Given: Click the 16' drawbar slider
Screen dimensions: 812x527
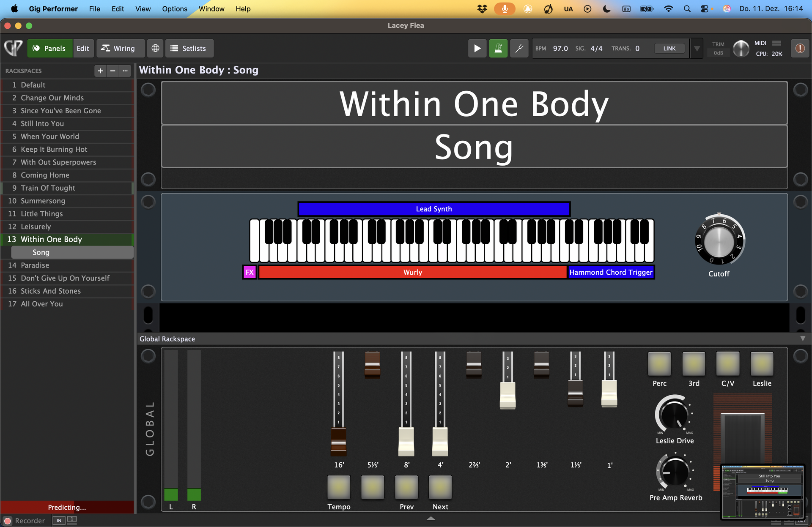Looking at the screenshot, I should 338,442.
